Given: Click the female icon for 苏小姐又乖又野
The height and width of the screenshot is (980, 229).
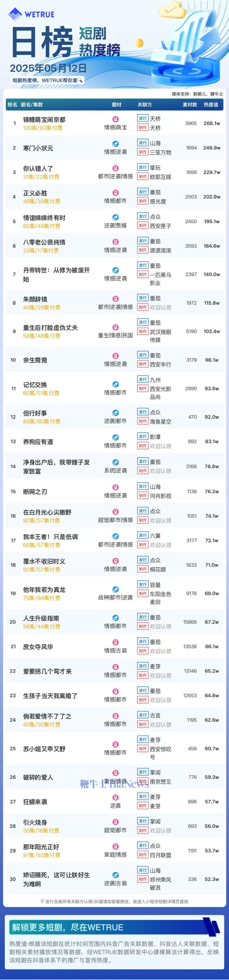Looking at the screenshot, I should point(115,745).
